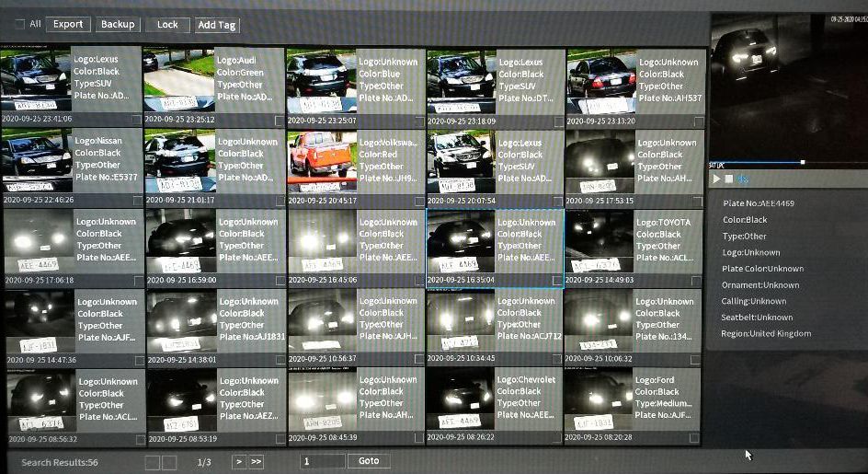
Task: Click the page number input field
Action: [322, 461]
